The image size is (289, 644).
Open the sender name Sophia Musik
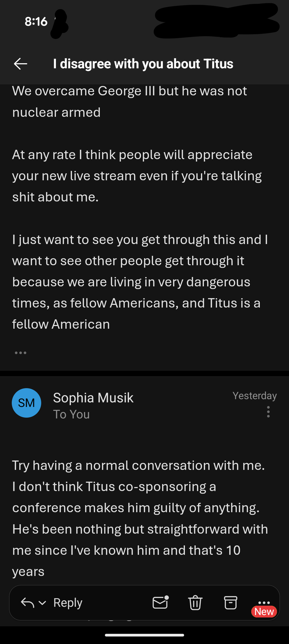click(93, 398)
